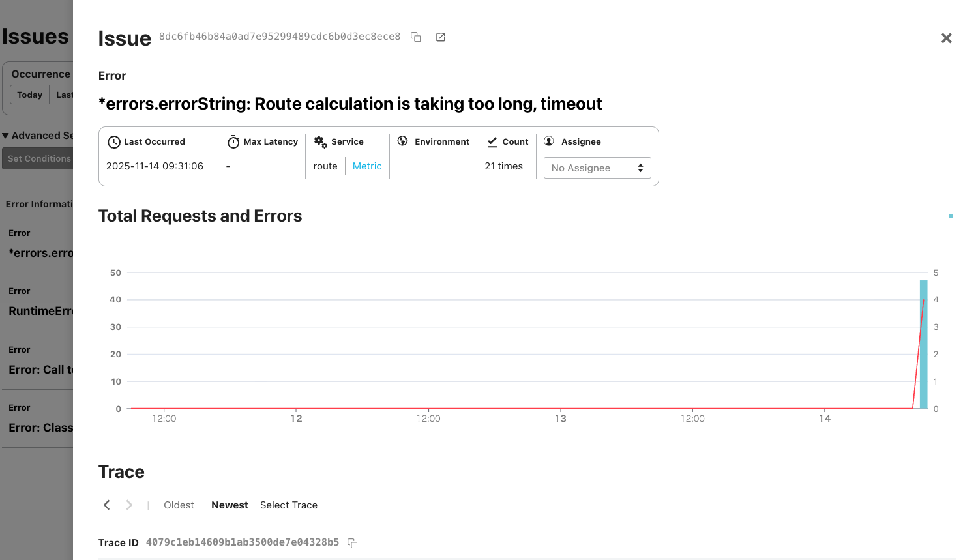Click the Max Latency stopwatch icon
The height and width of the screenshot is (560, 978).
(x=233, y=142)
